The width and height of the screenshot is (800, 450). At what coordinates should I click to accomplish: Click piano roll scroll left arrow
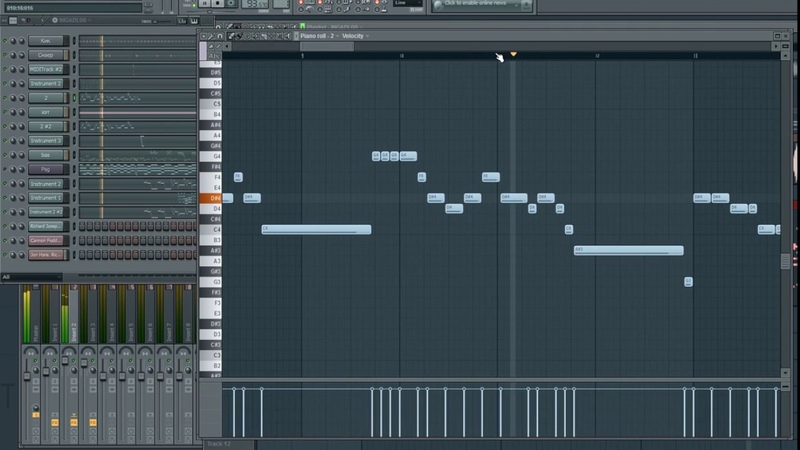click(227, 46)
